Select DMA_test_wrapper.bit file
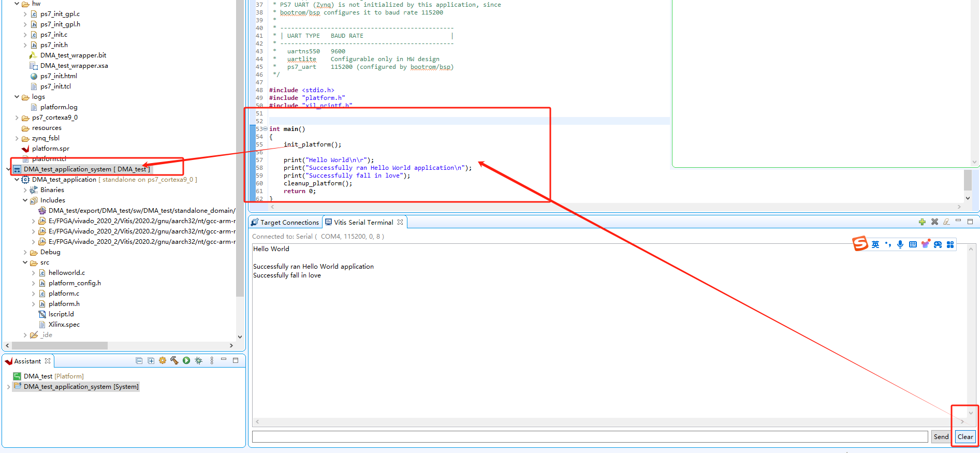Viewport: 980px width, 453px height. point(73,55)
